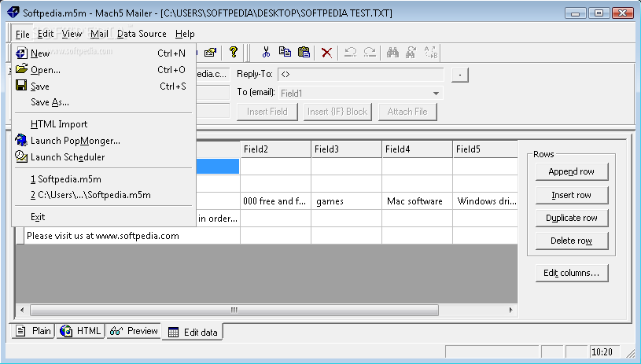The image size is (641, 364).
Task: Choose New from the File menu
Action: click(x=104, y=53)
